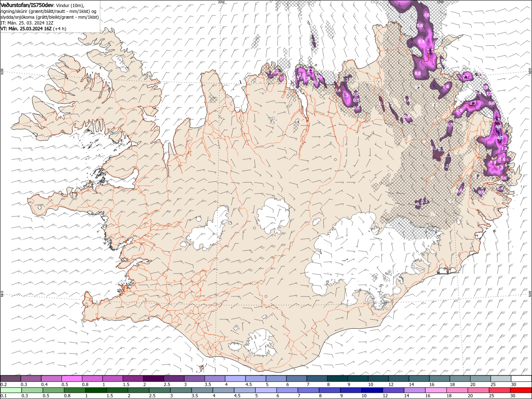
Task: Pick the violet 14 swatch in lower legend
Action: [414, 390]
